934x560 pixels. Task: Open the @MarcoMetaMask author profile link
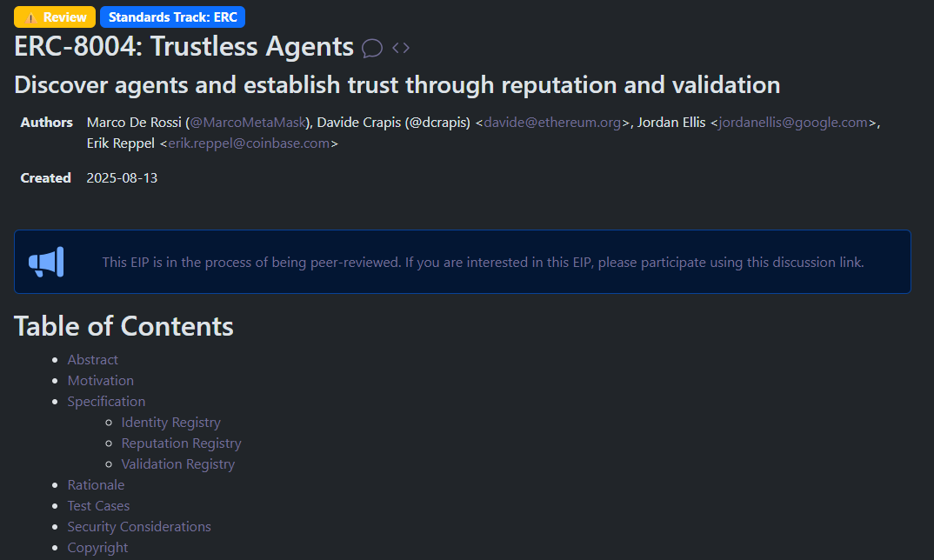(247, 122)
